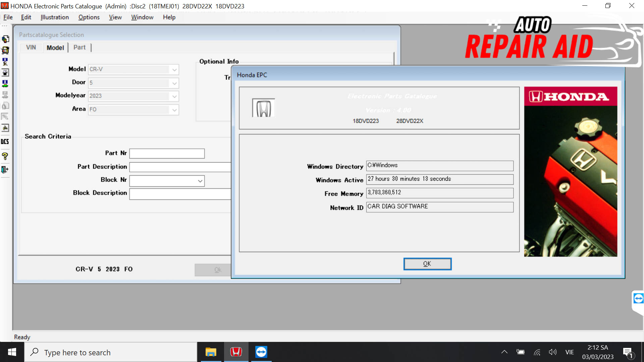Expand the Model CR-V dropdown

pyautogui.click(x=174, y=70)
